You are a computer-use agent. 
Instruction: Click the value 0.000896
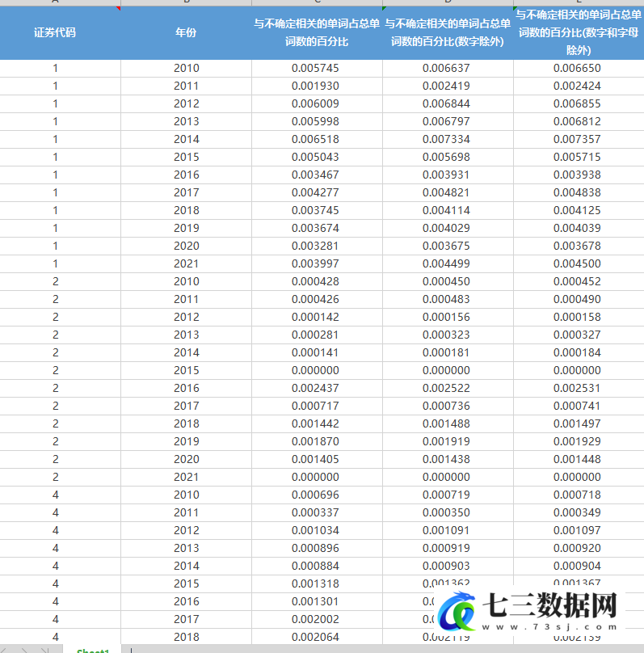(x=317, y=548)
